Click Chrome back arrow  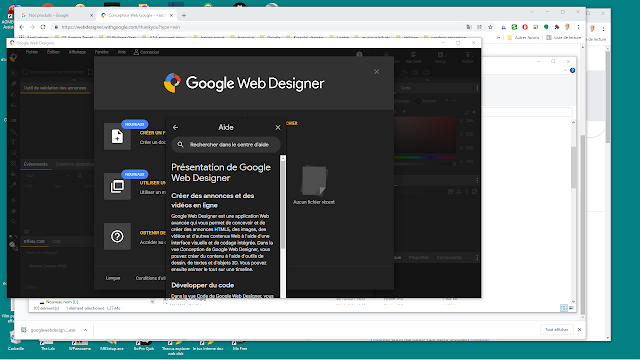coord(22,27)
